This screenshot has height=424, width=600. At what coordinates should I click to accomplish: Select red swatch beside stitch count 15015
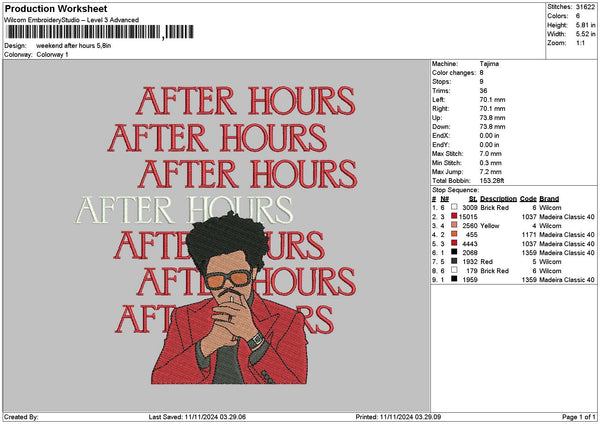454,216
